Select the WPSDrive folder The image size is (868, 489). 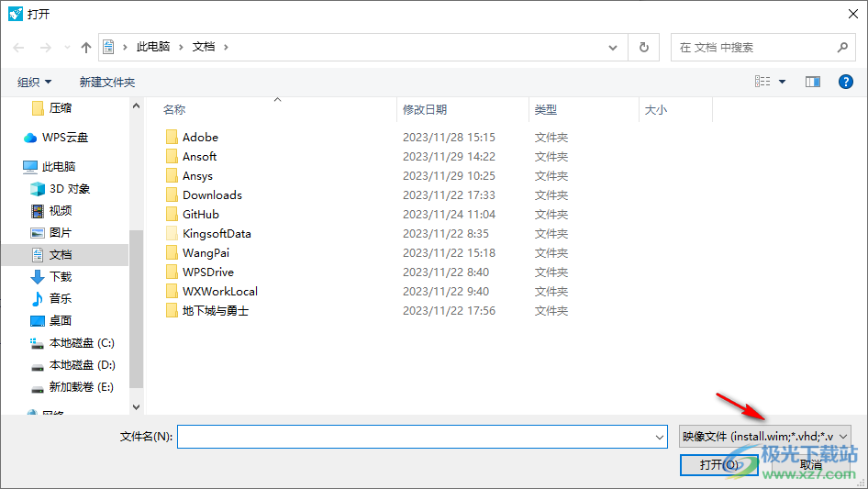coord(208,272)
